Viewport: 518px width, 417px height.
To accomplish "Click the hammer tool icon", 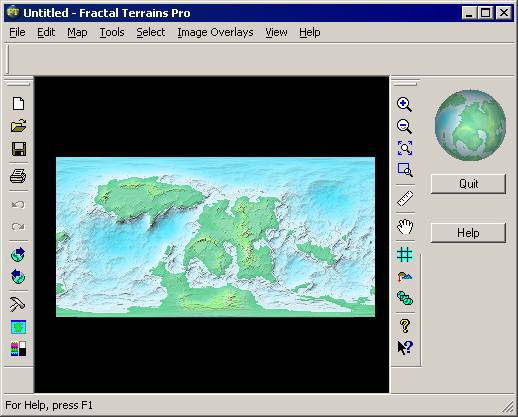I will tap(17, 304).
